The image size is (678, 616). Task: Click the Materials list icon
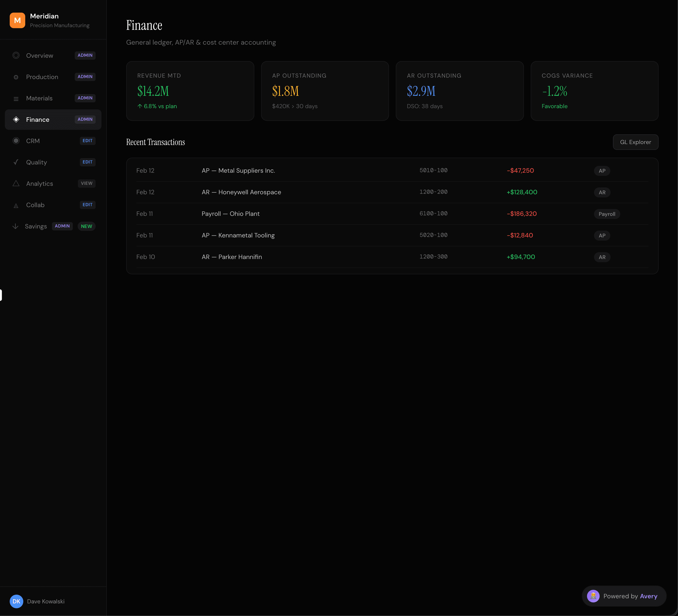tap(16, 98)
